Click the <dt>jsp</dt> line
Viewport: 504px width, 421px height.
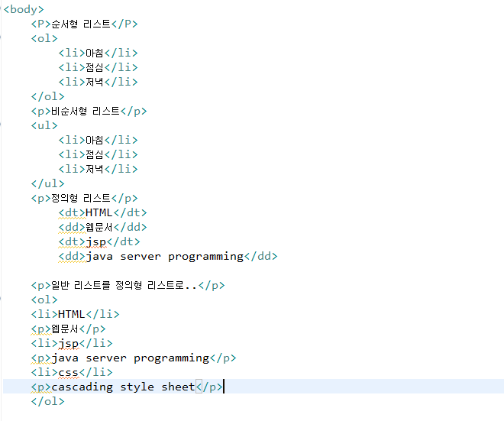[99, 242]
